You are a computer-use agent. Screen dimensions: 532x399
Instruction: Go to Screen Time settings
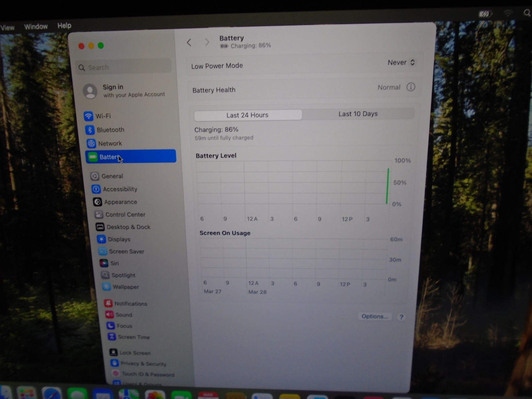point(128,337)
